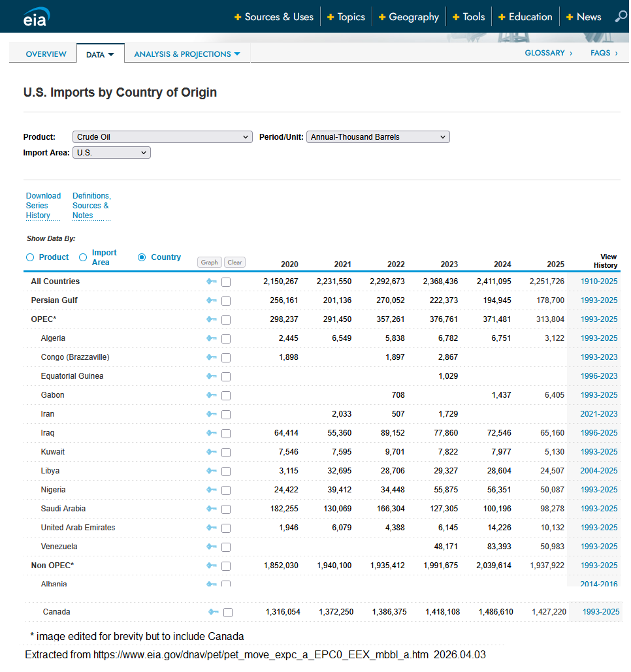Screen dimensions: 631x672
Task: Click the key icon in Canada row
Action: [x=213, y=612]
